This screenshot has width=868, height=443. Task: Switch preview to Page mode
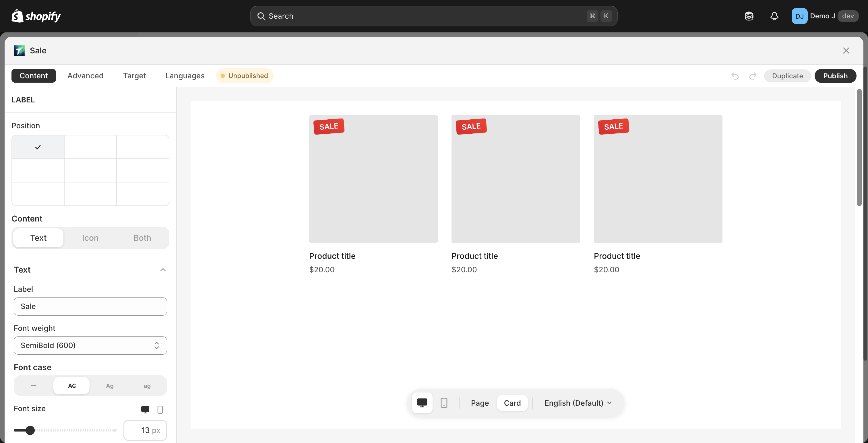pyautogui.click(x=480, y=403)
